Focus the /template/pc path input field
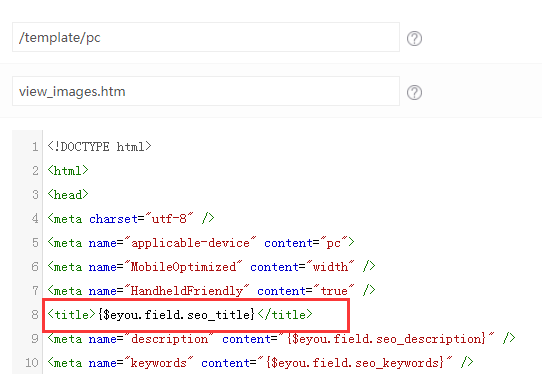 click(x=206, y=37)
